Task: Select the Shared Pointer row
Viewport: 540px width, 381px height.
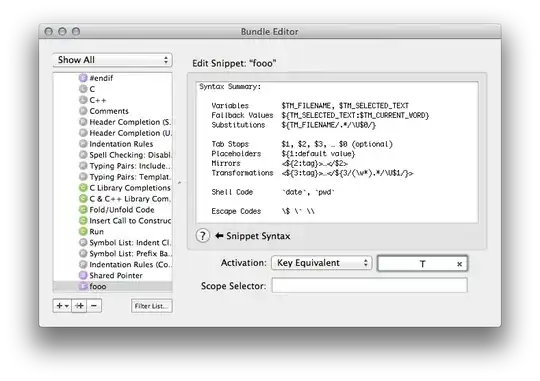Action: [x=113, y=275]
